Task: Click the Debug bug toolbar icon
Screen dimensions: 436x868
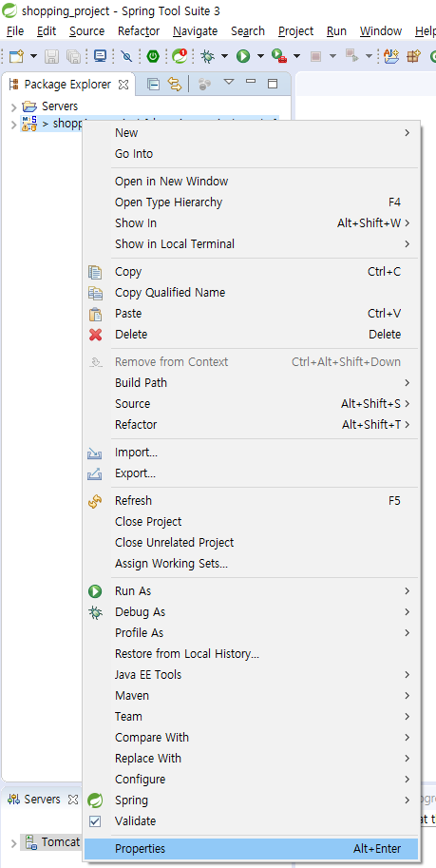Action: pos(207,56)
